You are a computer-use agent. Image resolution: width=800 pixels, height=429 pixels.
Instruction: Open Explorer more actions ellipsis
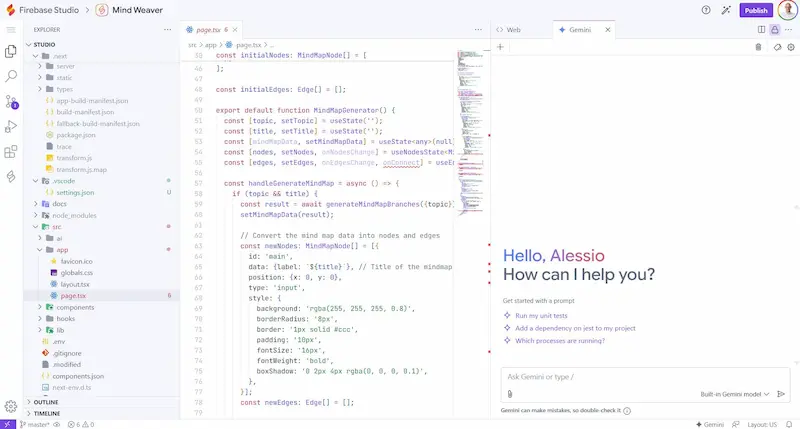[167, 30]
